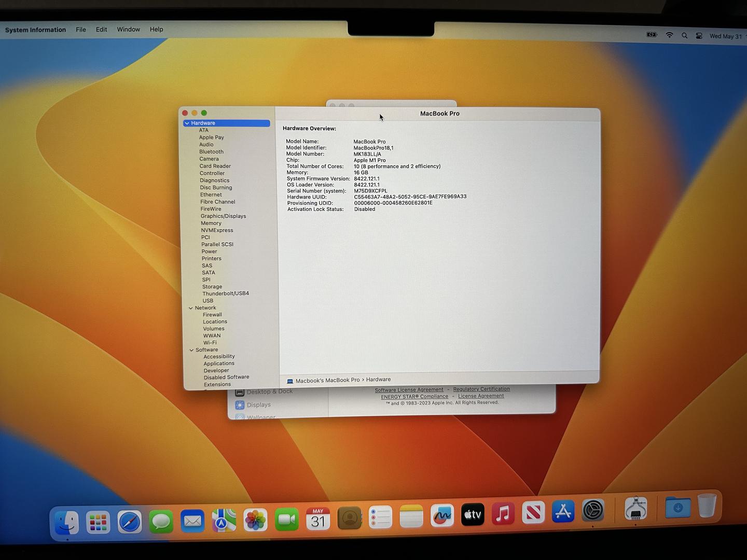
Task: Open the Music app in dock
Action: 503,514
